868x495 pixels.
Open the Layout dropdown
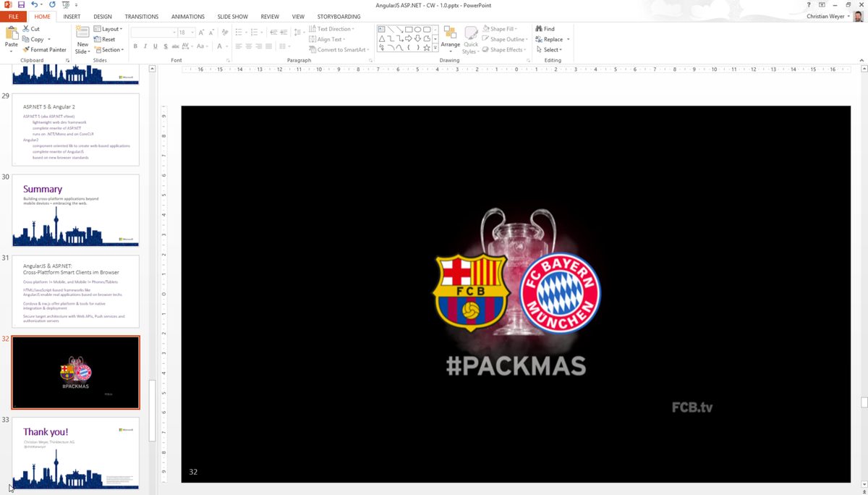click(x=109, y=29)
